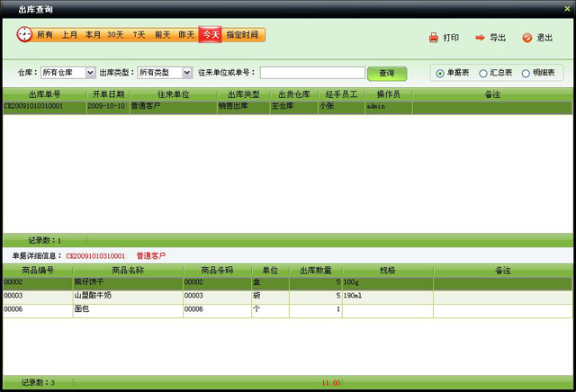Select the 单据表 radio button
The height and width of the screenshot is (392, 576).
[x=440, y=73]
